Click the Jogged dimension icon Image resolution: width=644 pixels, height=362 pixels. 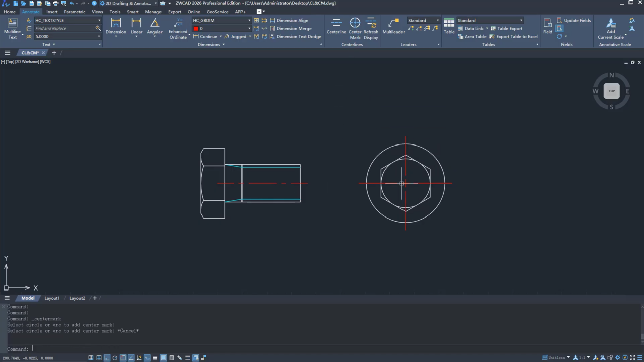(227, 37)
